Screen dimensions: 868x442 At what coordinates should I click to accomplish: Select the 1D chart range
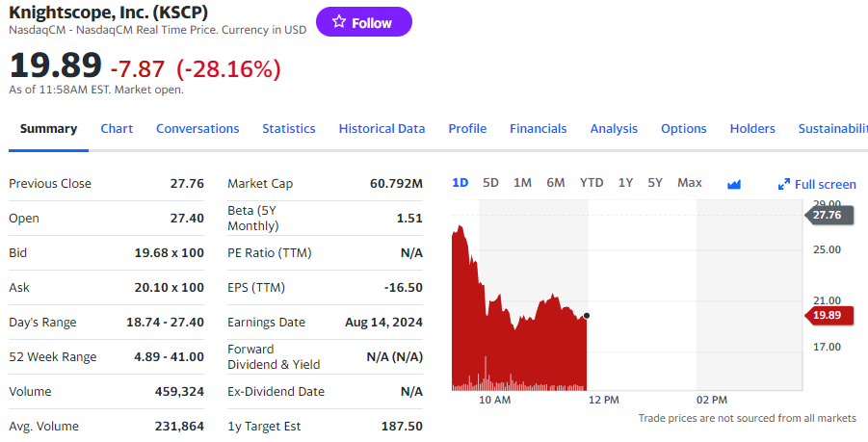click(460, 183)
